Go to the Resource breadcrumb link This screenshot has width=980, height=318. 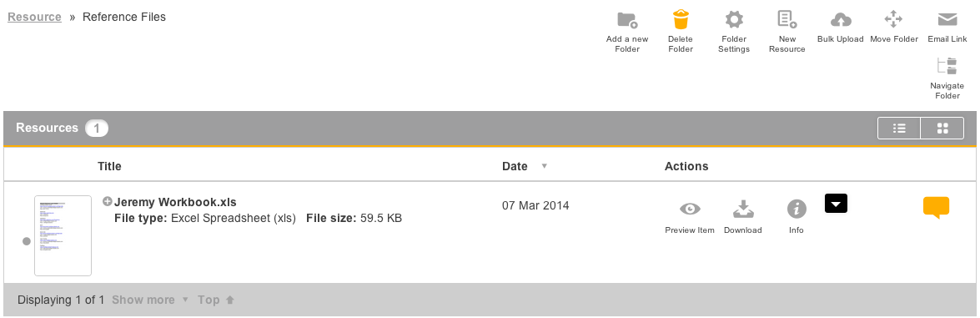click(x=34, y=17)
